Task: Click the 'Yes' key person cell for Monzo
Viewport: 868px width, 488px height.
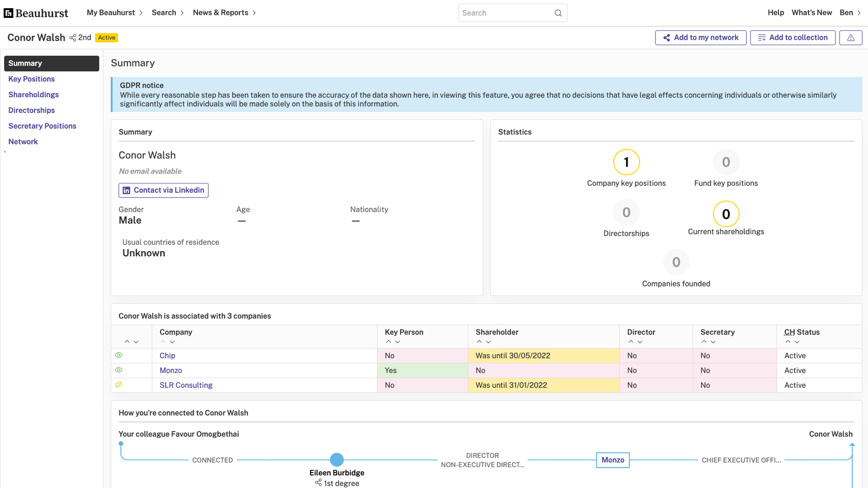Action: (422, 371)
